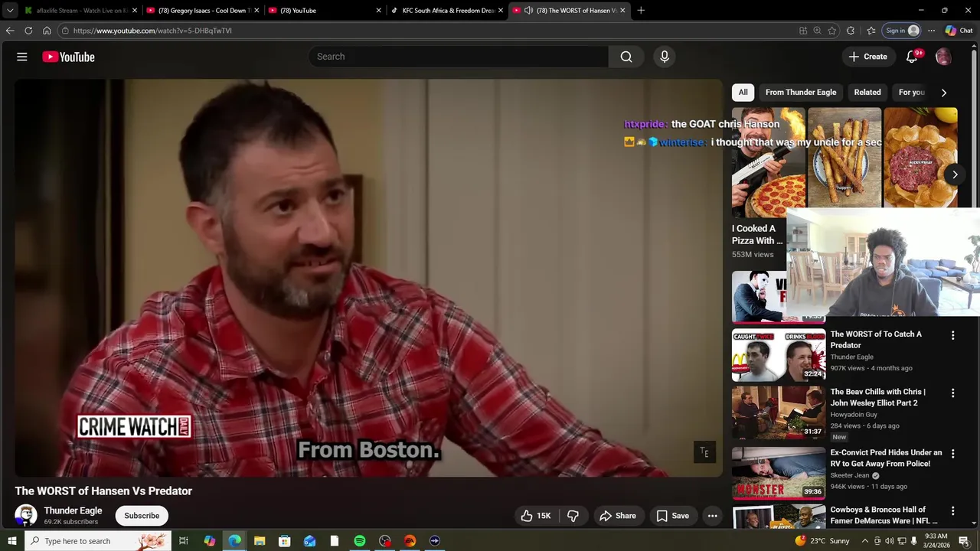Open browser settings and more menu
This screenshot has width=980, height=551.
931,31
